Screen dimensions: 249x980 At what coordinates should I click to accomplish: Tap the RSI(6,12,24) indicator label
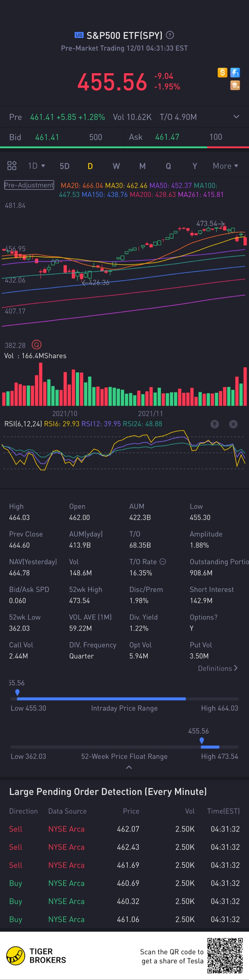coord(23,424)
